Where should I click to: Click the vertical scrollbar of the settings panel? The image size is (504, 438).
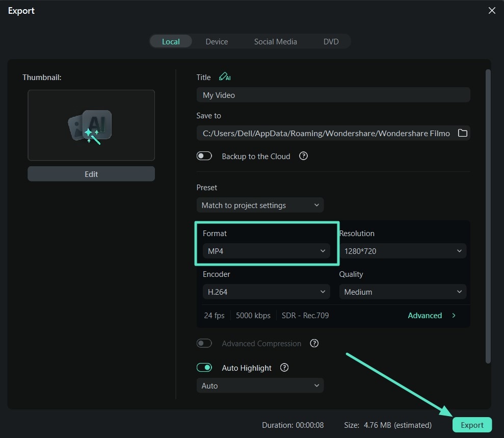[488, 216]
